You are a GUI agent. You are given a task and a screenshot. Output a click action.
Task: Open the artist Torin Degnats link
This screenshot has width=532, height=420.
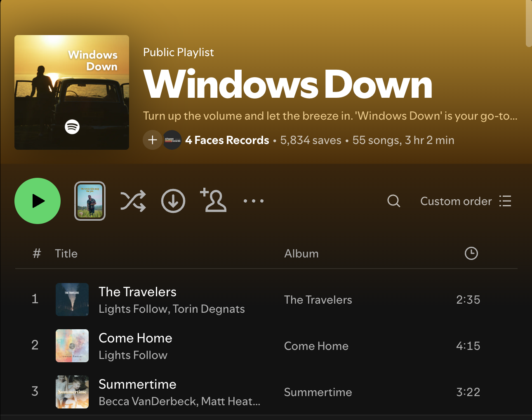coord(209,309)
